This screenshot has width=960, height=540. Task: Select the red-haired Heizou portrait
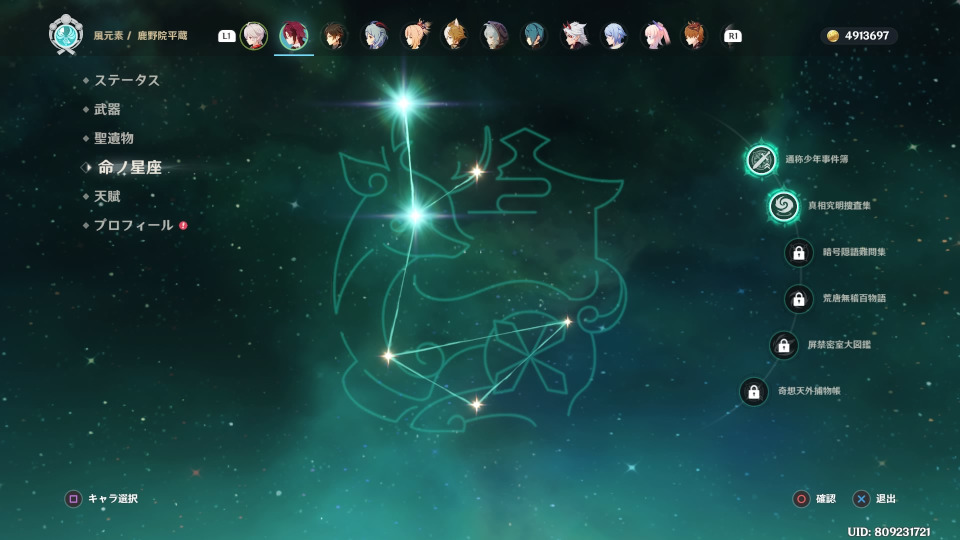point(294,36)
